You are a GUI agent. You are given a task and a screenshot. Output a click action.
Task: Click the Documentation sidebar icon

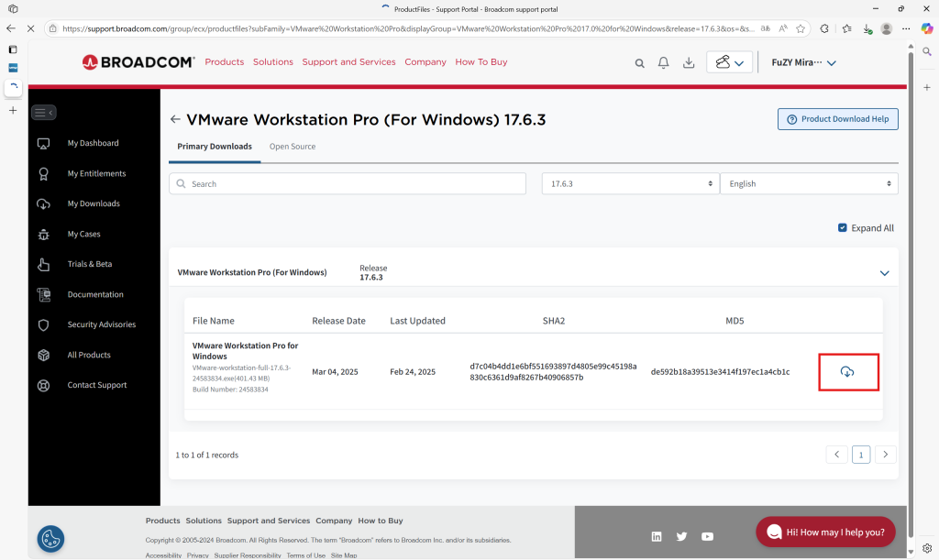44,294
